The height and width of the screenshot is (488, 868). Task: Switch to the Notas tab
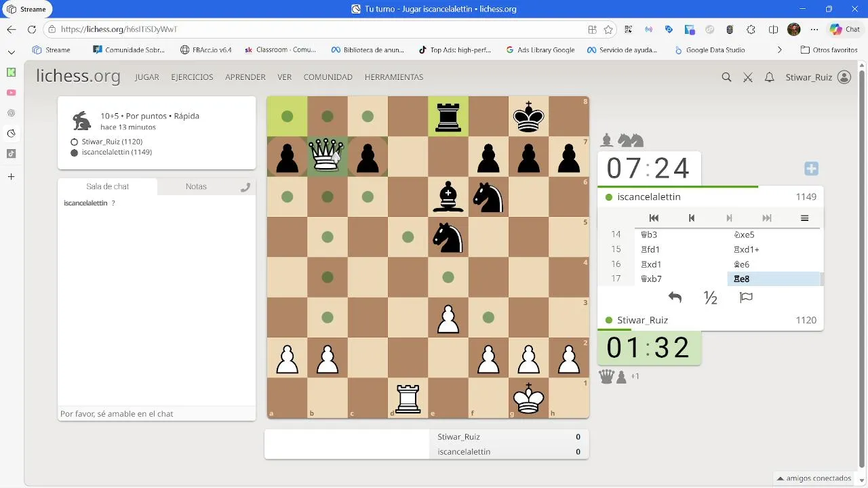pos(196,186)
